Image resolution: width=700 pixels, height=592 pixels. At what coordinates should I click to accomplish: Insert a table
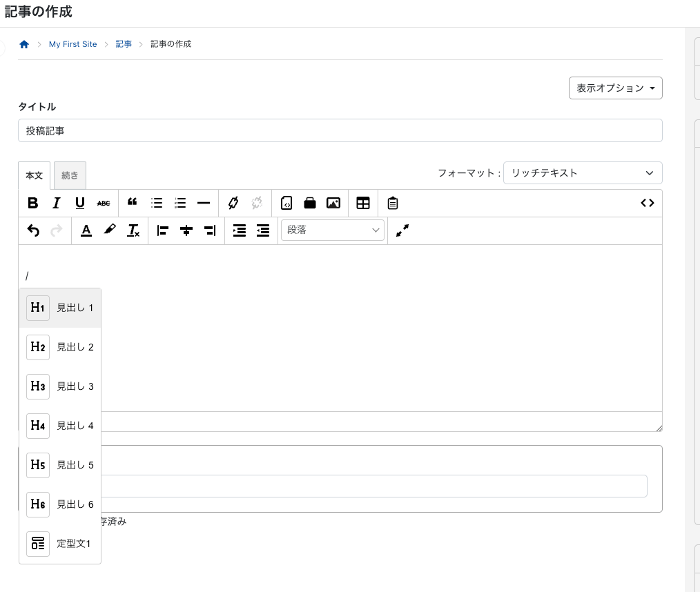363,204
